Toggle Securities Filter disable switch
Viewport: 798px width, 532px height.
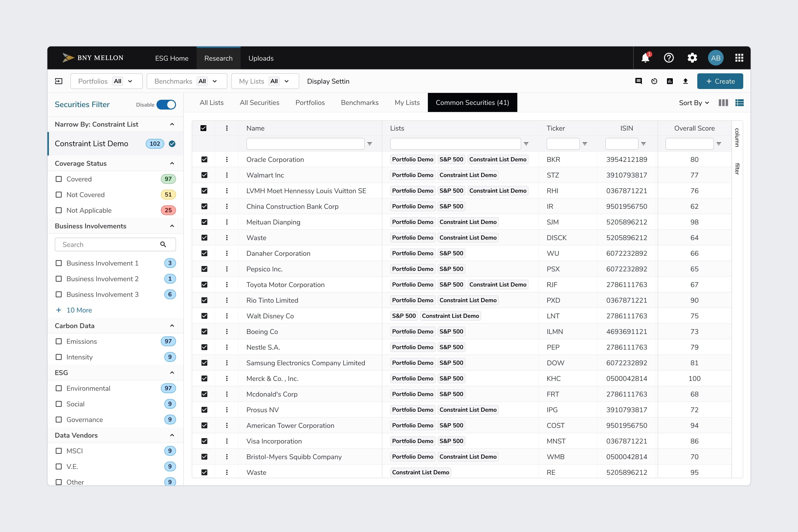pyautogui.click(x=166, y=105)
